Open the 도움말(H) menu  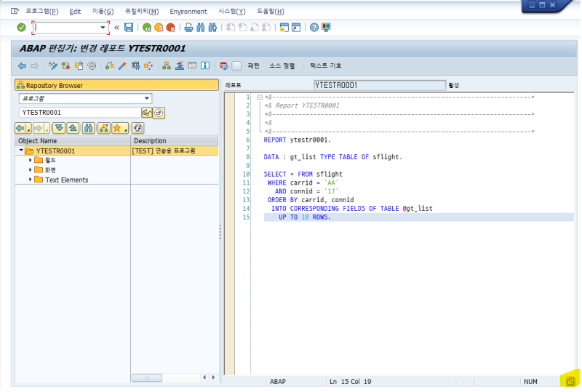coord(270,12)
